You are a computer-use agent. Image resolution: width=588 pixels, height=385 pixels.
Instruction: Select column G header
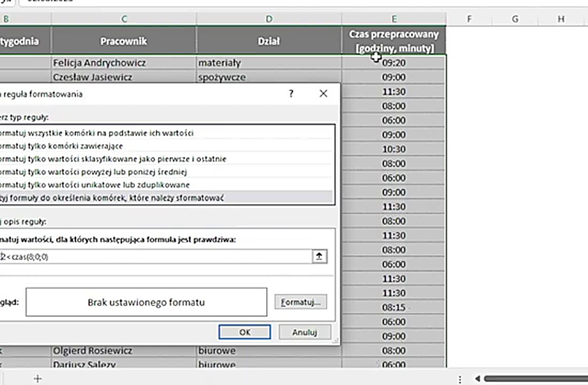tap(515, 19)
